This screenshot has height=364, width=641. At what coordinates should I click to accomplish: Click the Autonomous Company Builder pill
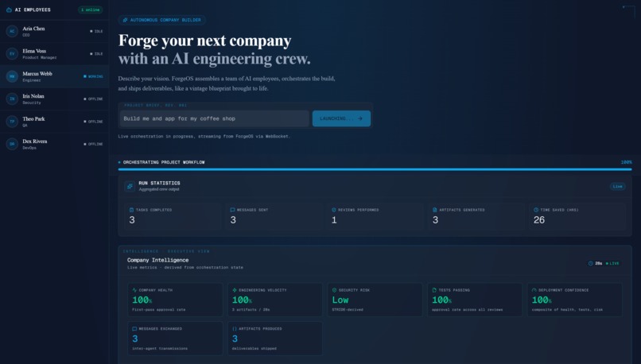(162, 20)
